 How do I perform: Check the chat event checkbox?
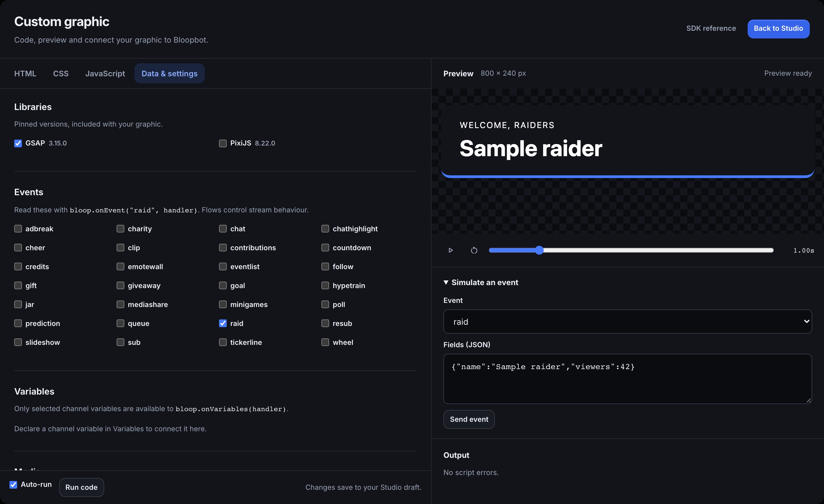pos(223,229)
